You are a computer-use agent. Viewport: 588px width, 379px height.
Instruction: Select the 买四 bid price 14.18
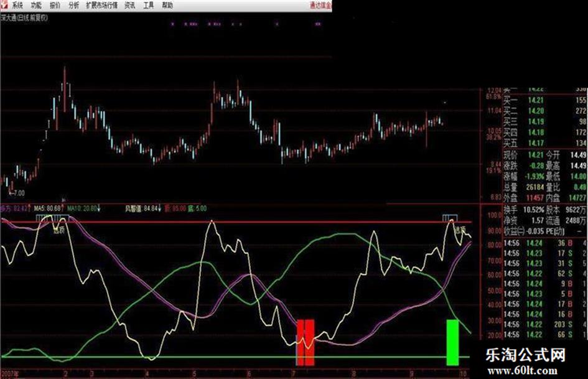coord(536,133)
